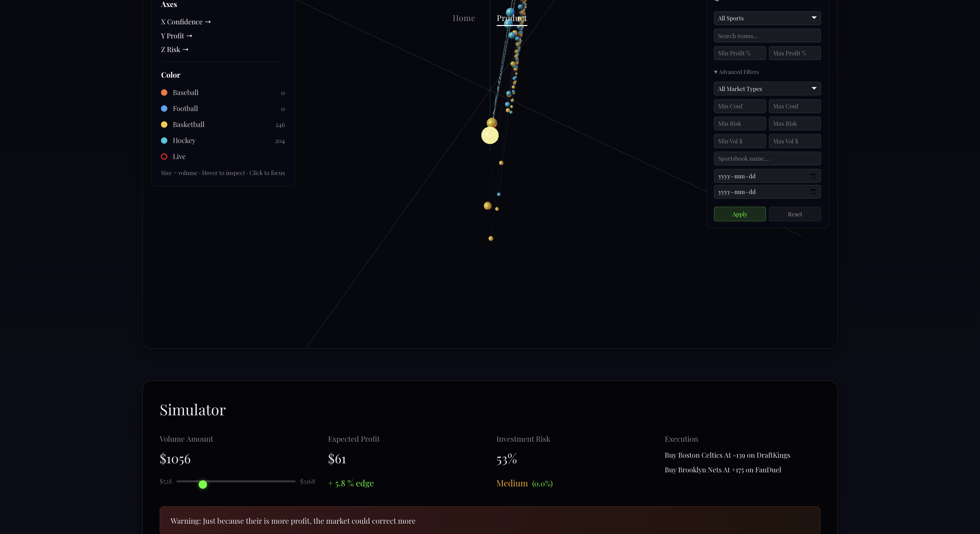Click the large glowing yellow sphere
Image resolution: width=980 pixels, height=534 pixels.
click(490, 135)
